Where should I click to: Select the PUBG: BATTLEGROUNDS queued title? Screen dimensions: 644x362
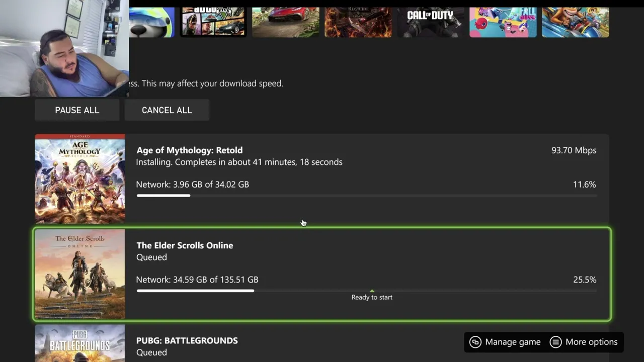187,340
